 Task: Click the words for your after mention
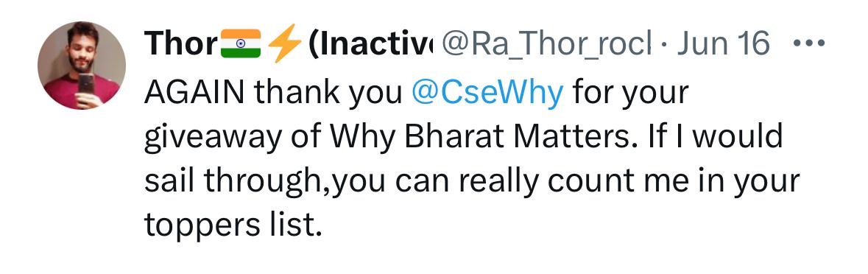click(630, 94)
